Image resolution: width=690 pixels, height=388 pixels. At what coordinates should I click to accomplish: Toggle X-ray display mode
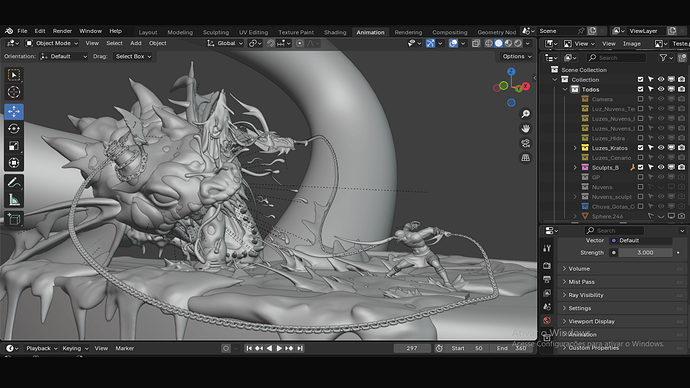476,43
